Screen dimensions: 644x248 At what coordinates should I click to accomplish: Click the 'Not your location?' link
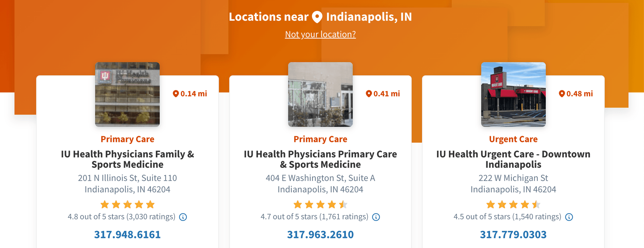pyautogui.click(x=320, y=34)
